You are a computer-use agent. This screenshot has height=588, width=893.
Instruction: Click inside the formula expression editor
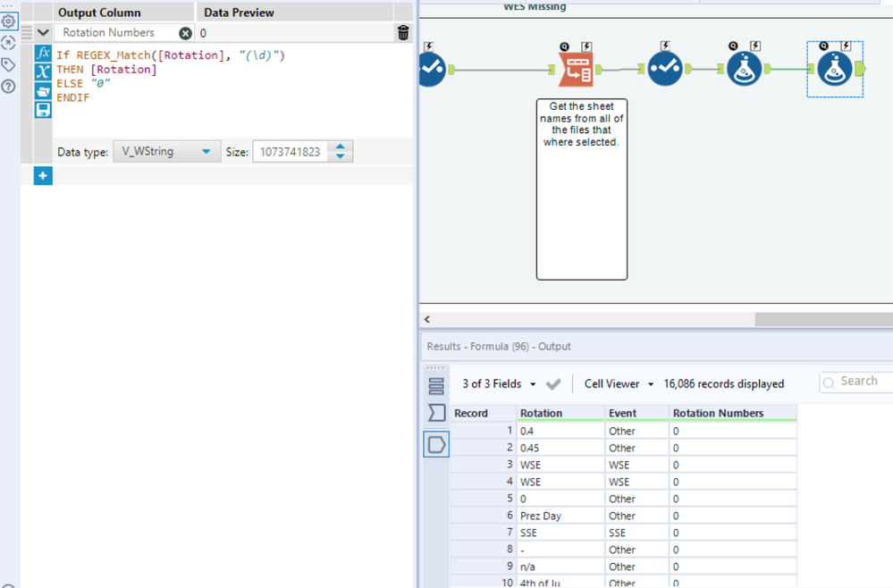232,91
